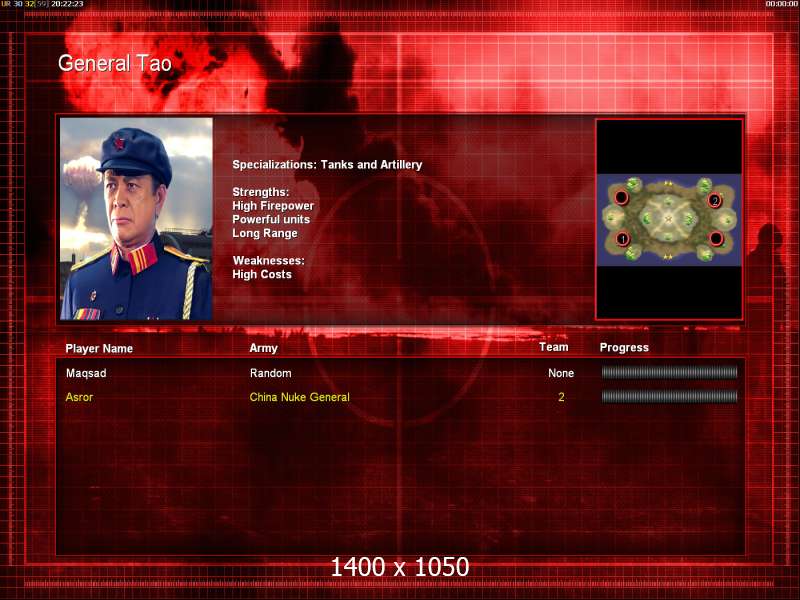Click the Team column header
Screen dimensions: 800x600
point(554,347)
